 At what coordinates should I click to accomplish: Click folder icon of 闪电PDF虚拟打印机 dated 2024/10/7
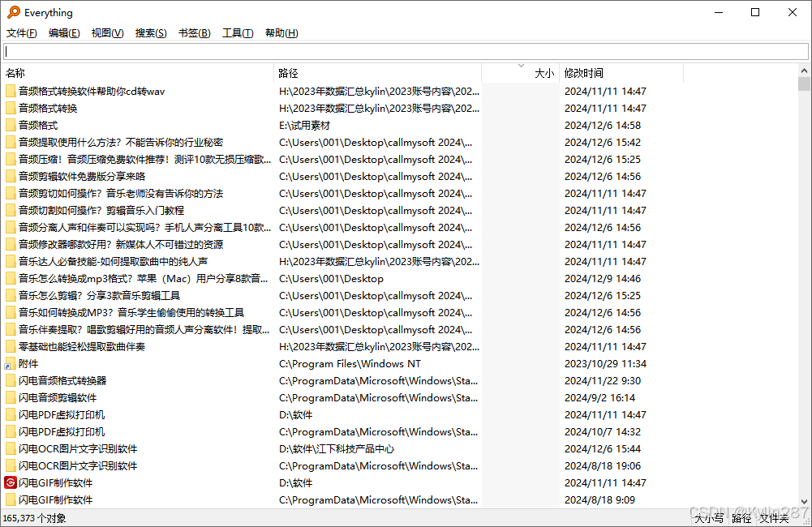(x=11, y=432)
